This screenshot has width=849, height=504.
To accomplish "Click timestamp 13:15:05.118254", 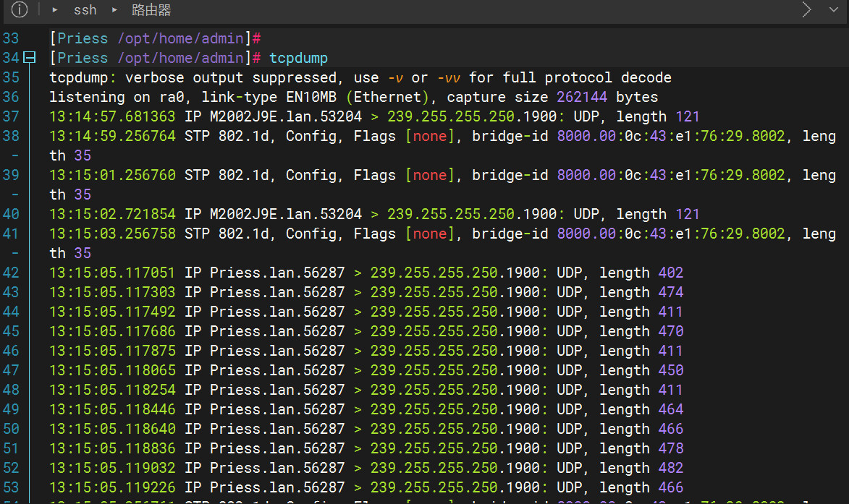I will coord(112,389).
